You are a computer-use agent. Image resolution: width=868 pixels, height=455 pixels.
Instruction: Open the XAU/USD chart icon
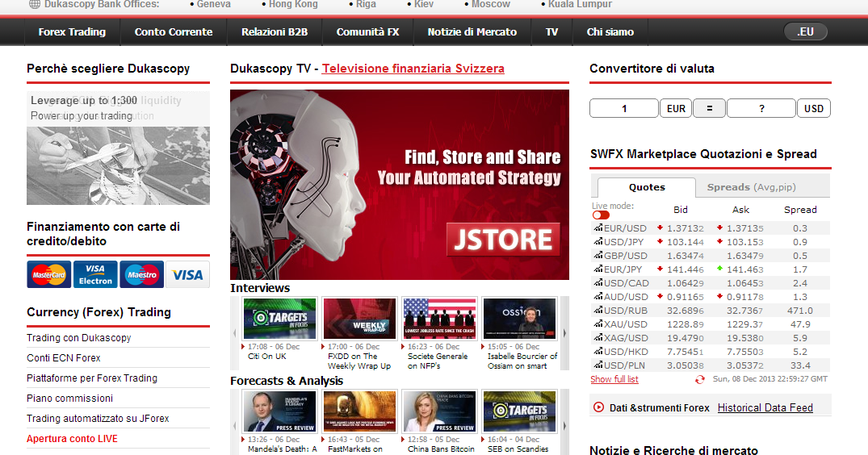coord(598,324)
